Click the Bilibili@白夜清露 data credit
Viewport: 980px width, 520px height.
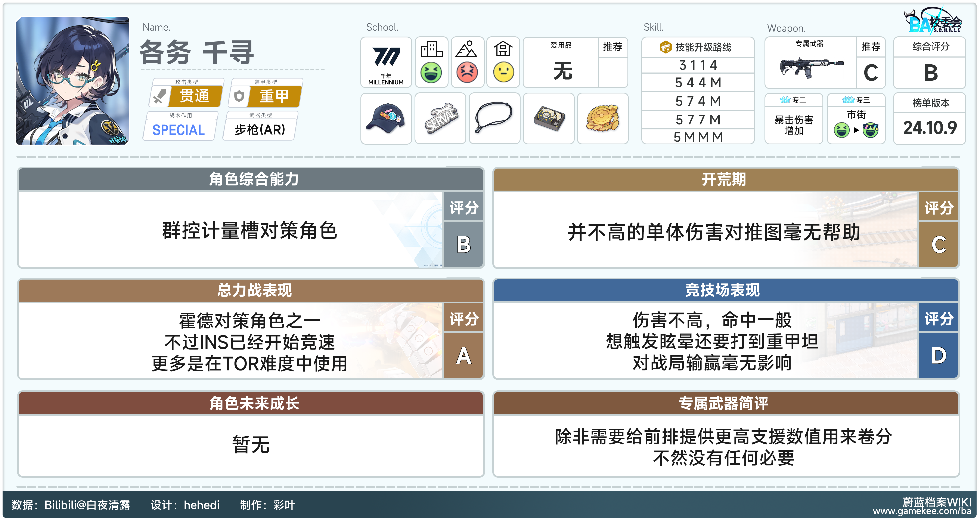(x=87, y=505)
